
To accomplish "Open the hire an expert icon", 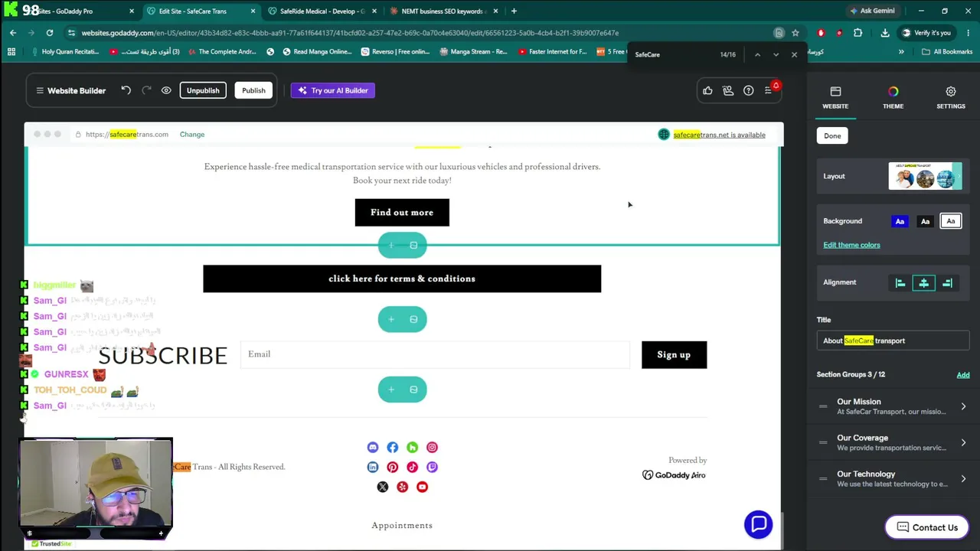I will 728,90.
